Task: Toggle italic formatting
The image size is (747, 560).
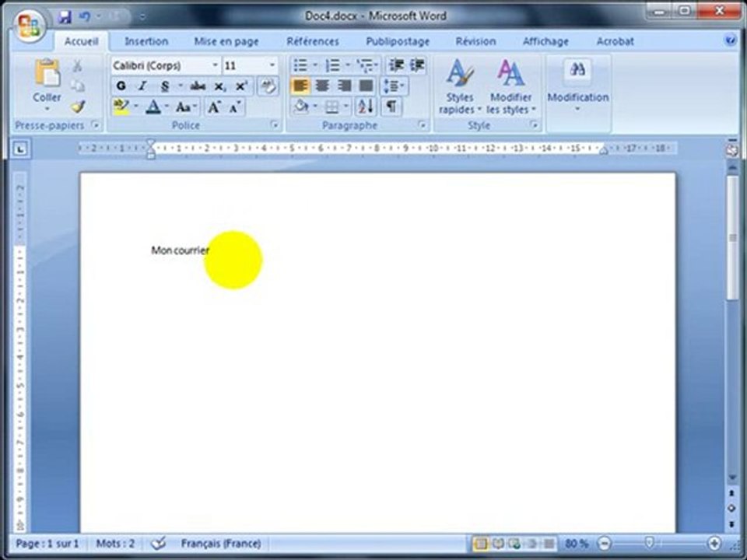Action: [142, 86]
